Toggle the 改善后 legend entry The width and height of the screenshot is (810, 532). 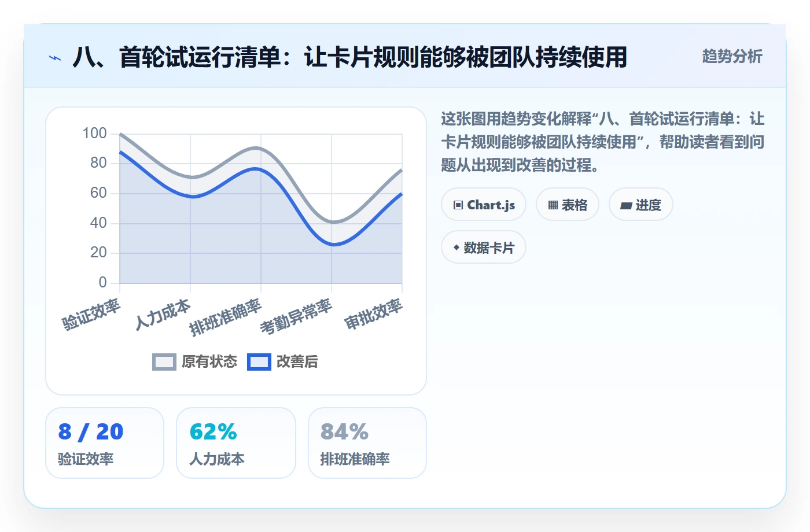tap(283, 362)
